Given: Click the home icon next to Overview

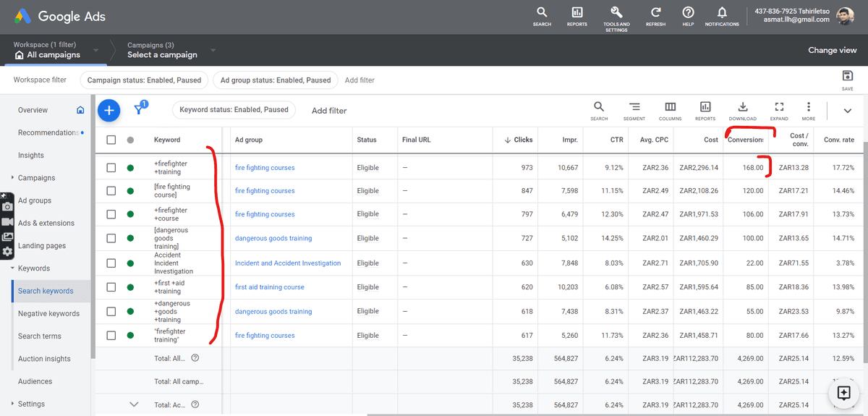Looking at the screenshot, I should coord(80,110).
